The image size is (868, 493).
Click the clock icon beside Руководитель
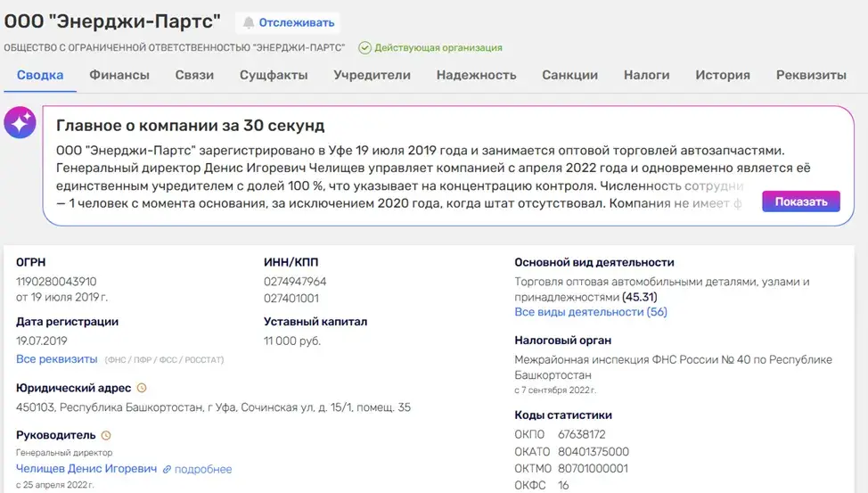coord(106,435)
